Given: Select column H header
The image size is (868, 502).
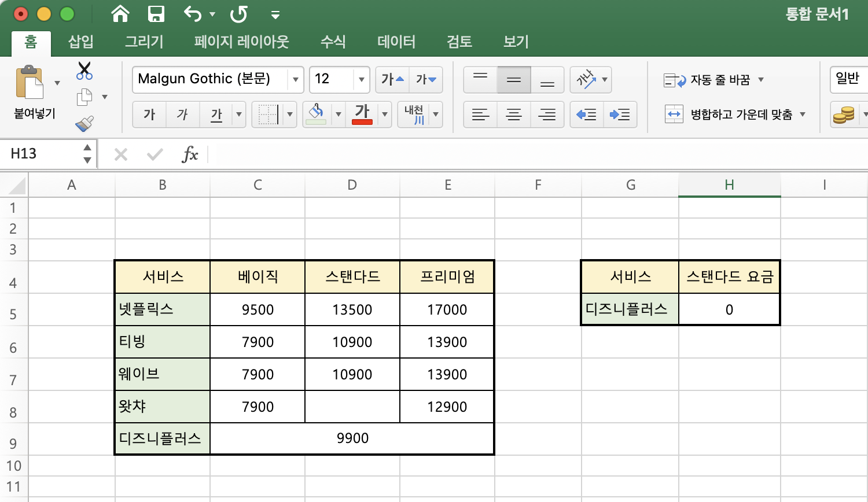Looking at the screenshot, I should [729, 185].
